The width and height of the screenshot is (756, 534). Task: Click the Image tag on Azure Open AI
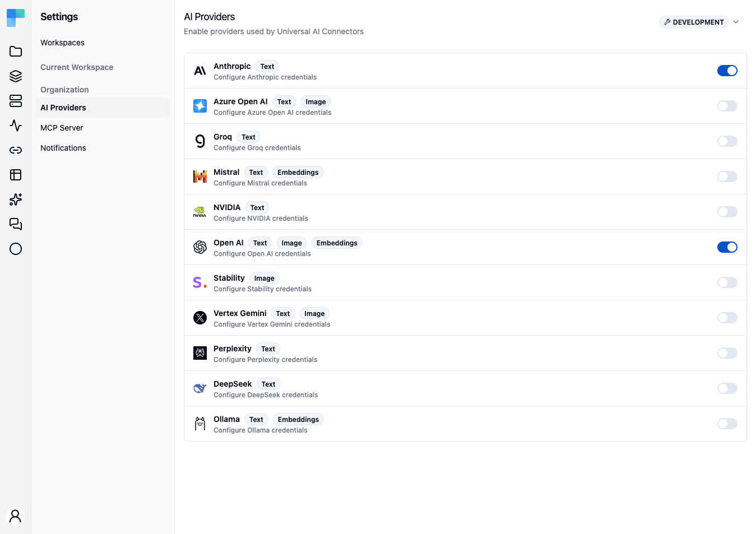click(x=316, y=102)
